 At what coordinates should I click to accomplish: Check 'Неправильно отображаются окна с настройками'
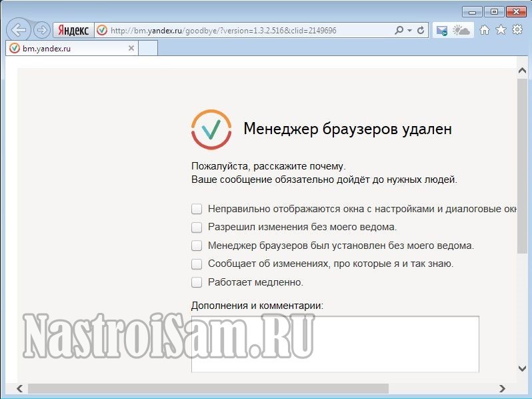click(197, 209)
